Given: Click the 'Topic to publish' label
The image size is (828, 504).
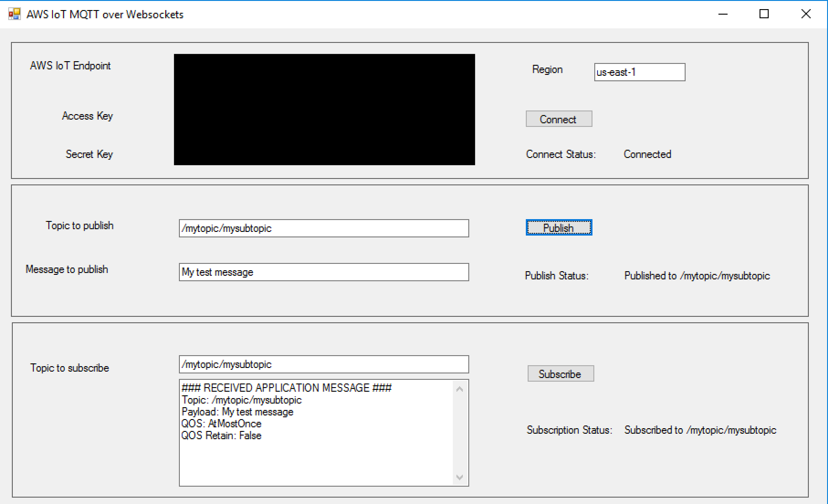Looking at the screenshot, I should tap(79, 226).
